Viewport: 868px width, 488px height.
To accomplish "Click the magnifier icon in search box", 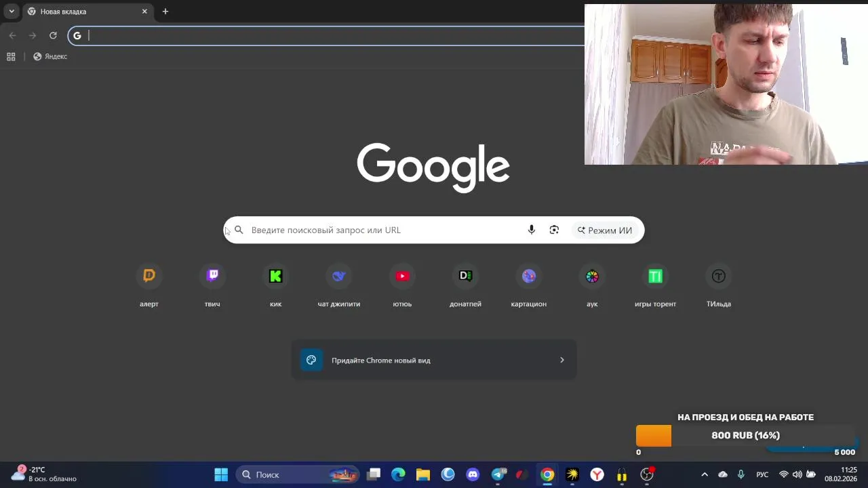I will [239, 230].
